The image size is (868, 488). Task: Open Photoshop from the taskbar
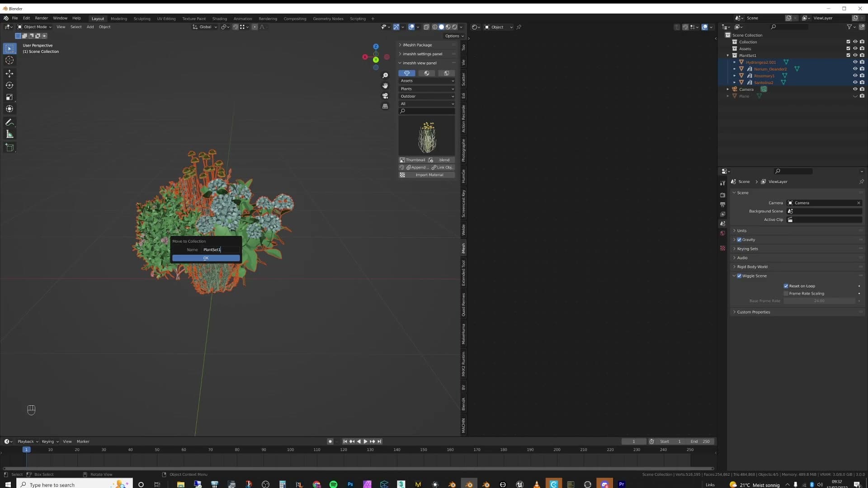pyautogui.click(x=350, y=484)
